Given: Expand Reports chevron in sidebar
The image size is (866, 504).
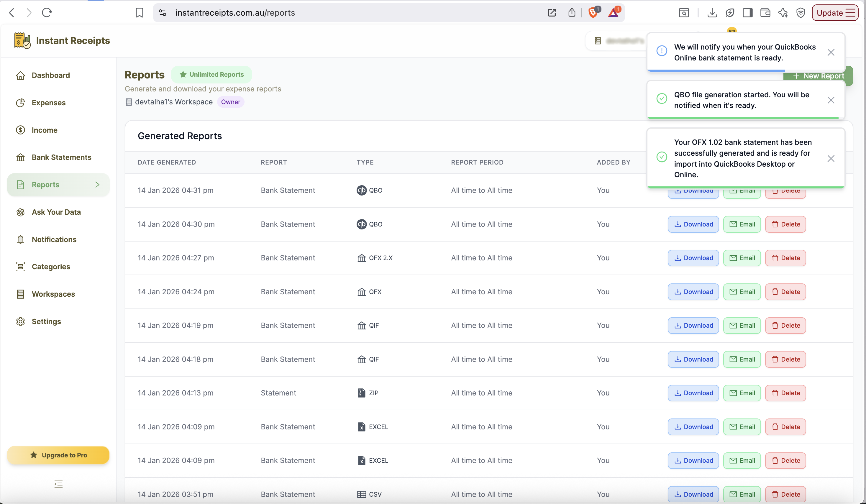Looking at the screenshot, I should [98, 185].
